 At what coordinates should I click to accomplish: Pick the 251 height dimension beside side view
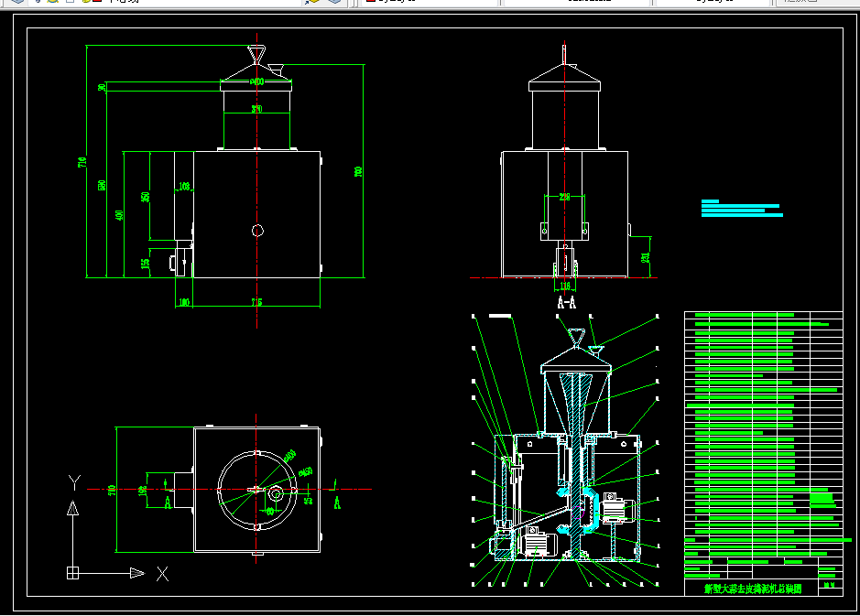646,256
